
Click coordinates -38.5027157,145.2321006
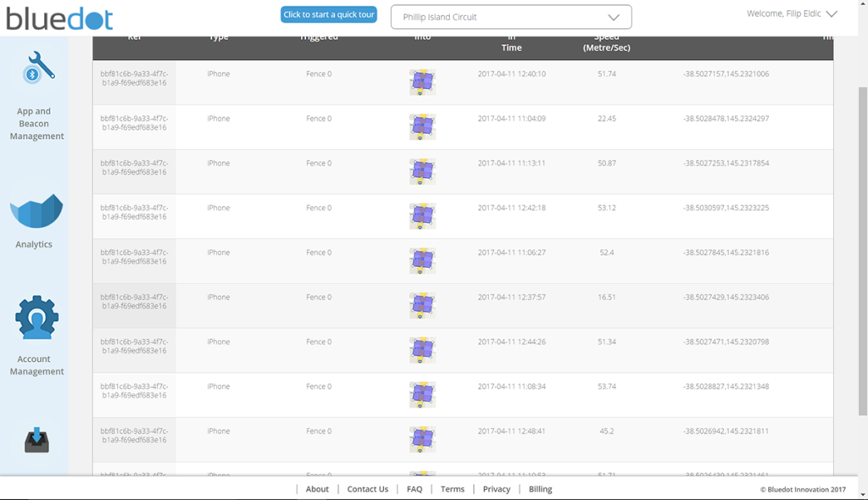726,74
